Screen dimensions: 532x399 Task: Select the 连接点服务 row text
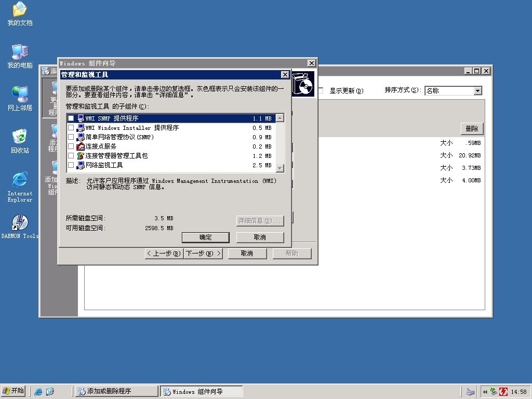coord(101,147)
